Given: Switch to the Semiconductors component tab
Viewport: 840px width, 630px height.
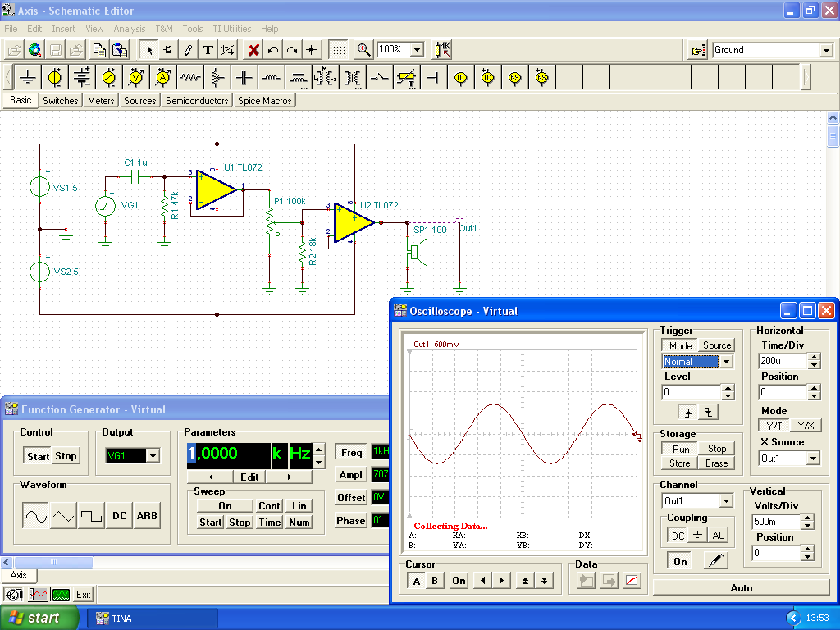Looking at the screenshot, I should pyautogui.click(x=197, y=101).
